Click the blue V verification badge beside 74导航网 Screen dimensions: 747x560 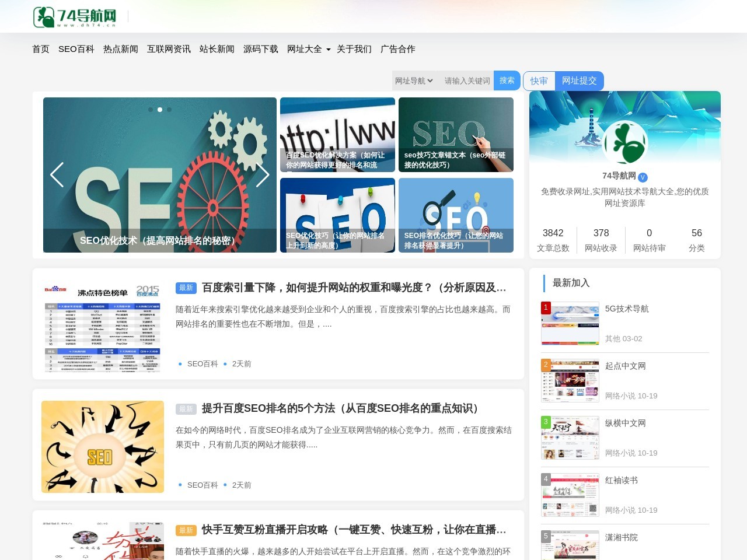[x=643, y=177]
